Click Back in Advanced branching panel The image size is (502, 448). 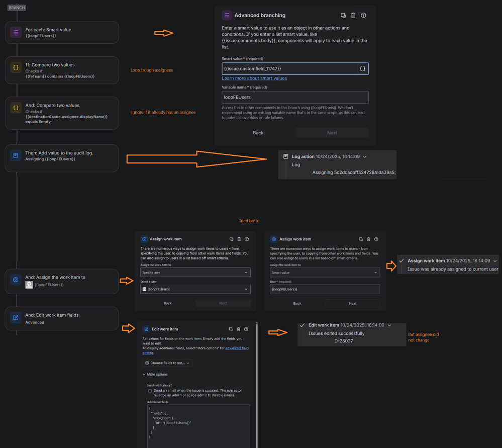[258, 133]
